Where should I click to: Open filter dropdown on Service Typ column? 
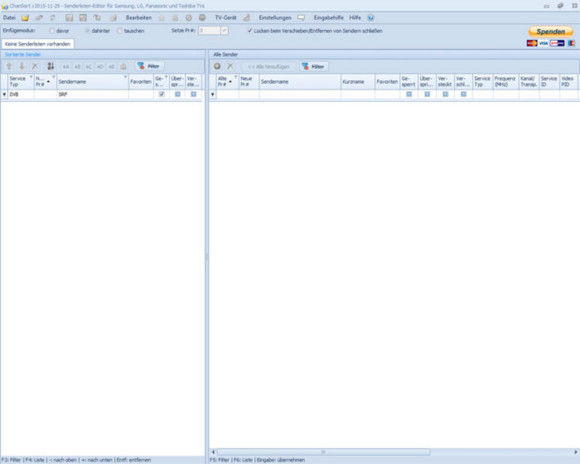(x=31, y=77)
